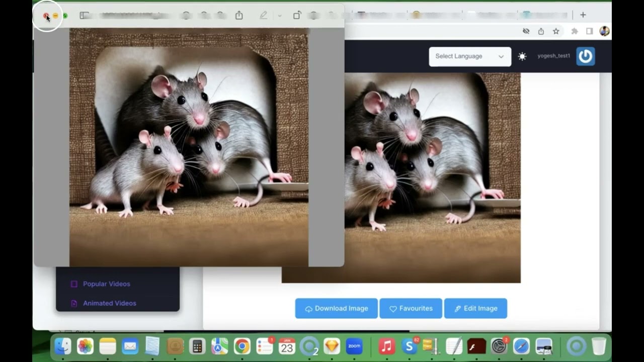Click the mice image on the web page
This screenshot has width=644, height=362.
pos(433,177)
